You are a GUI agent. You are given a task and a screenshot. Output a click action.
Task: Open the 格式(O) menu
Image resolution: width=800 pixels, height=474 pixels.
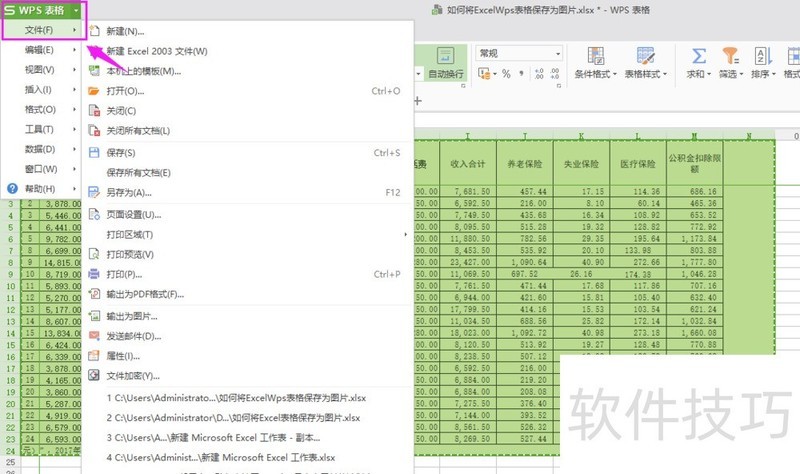pyautogui.click(x=42, y=110)
